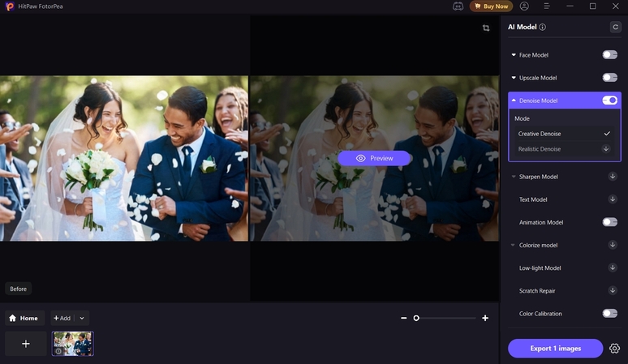The width and height of the screenshot is (628, 364).
Task: Click the Before label tag
Action: coord(19,289)
